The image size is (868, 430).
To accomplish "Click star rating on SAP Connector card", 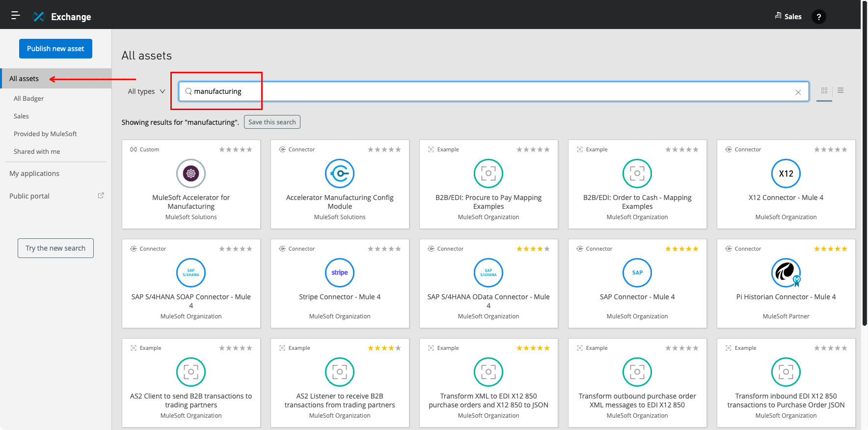I will pos(682,249).
